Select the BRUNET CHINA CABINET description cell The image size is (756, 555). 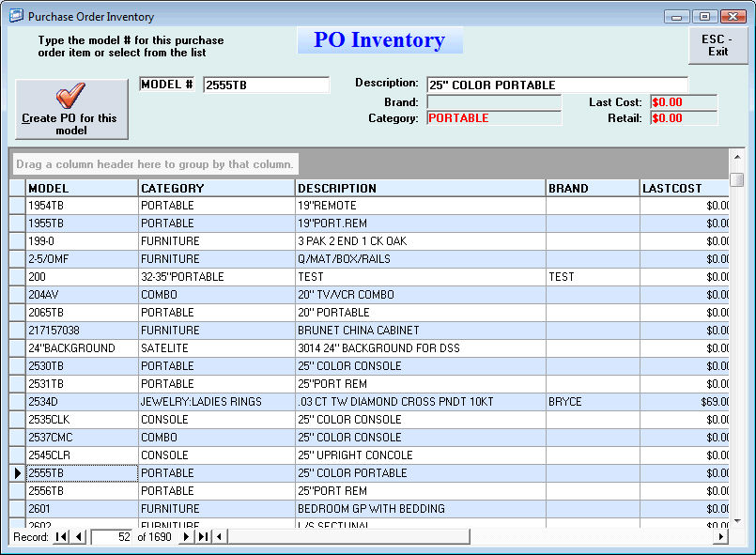pos(420,331)
